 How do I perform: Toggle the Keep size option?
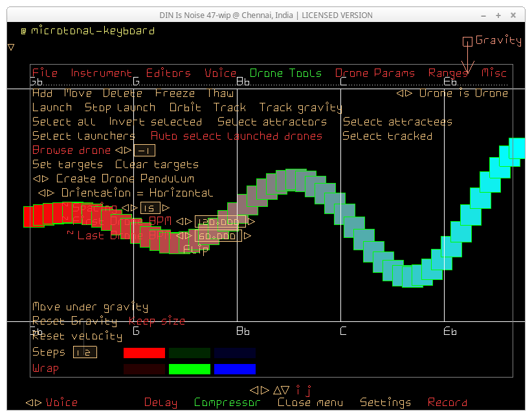pyautogui.click(x=157, y=321)
